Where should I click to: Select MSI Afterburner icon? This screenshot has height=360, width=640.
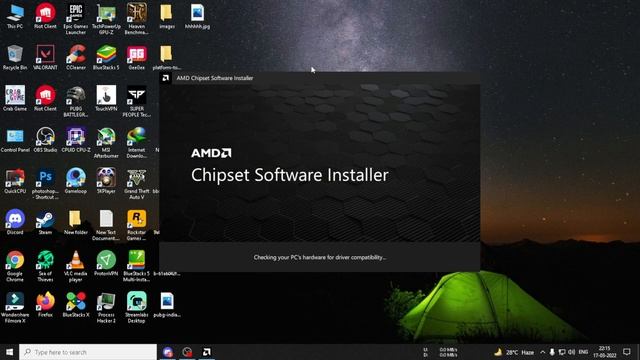tap(106, 142)
